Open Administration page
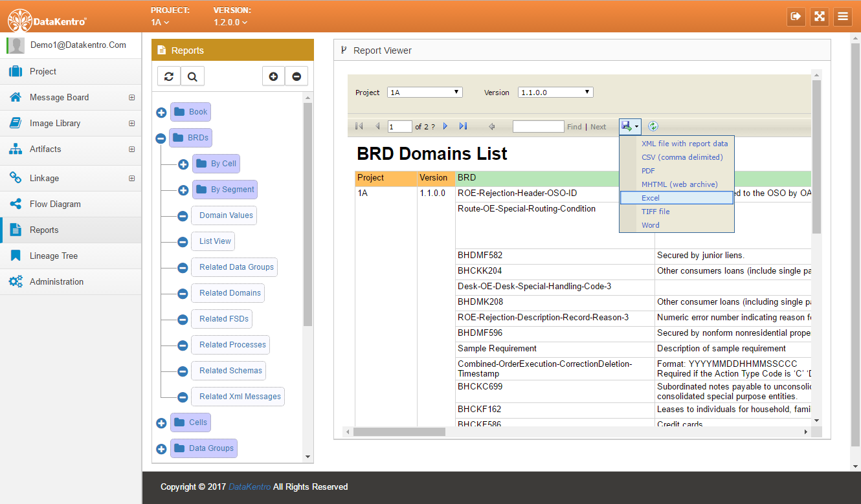The width and height of the screenshot is (861, 504). (71, 281)
